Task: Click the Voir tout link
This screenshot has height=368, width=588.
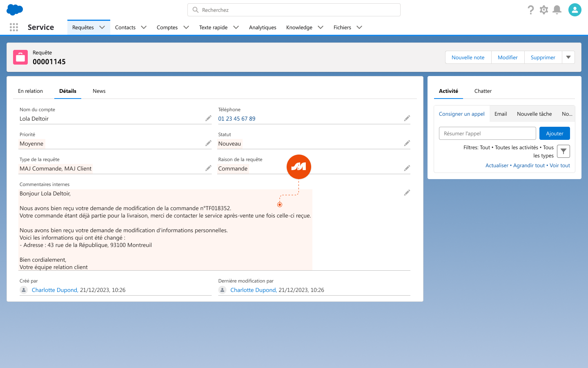Action: [560, 166]
